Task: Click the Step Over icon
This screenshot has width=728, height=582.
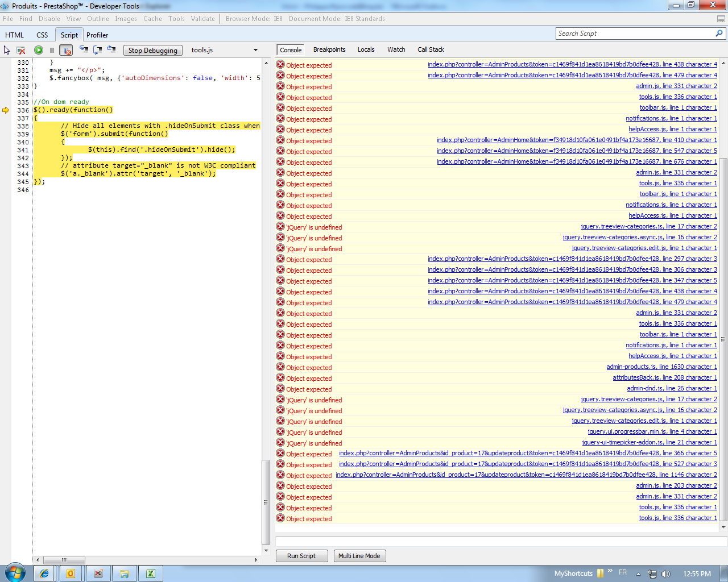Action: tap(98, 50)
